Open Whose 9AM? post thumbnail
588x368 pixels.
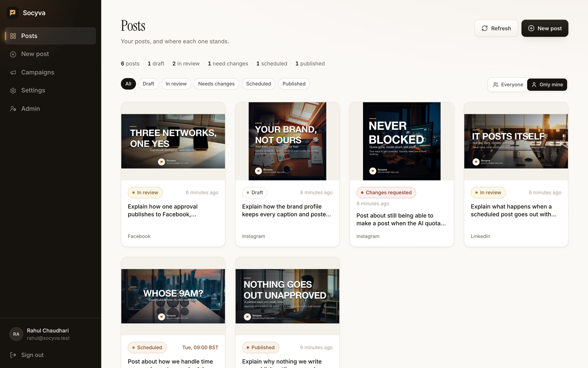(173, 296)
